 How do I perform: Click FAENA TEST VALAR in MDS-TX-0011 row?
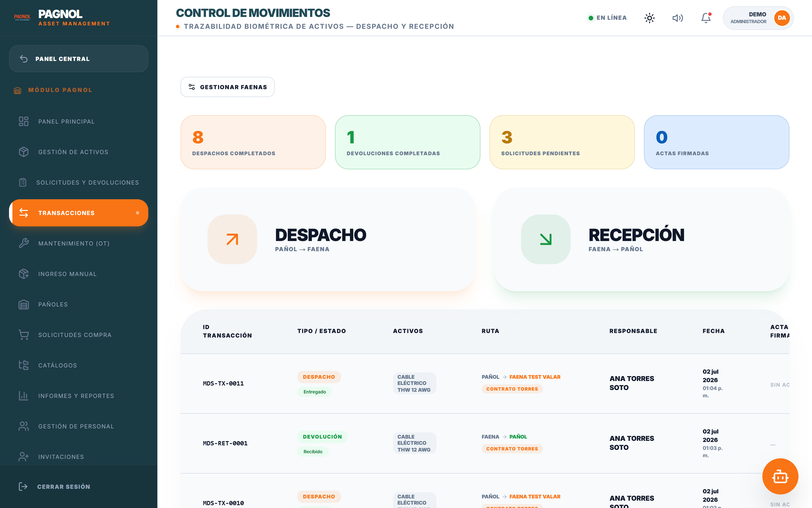point(535,377)
